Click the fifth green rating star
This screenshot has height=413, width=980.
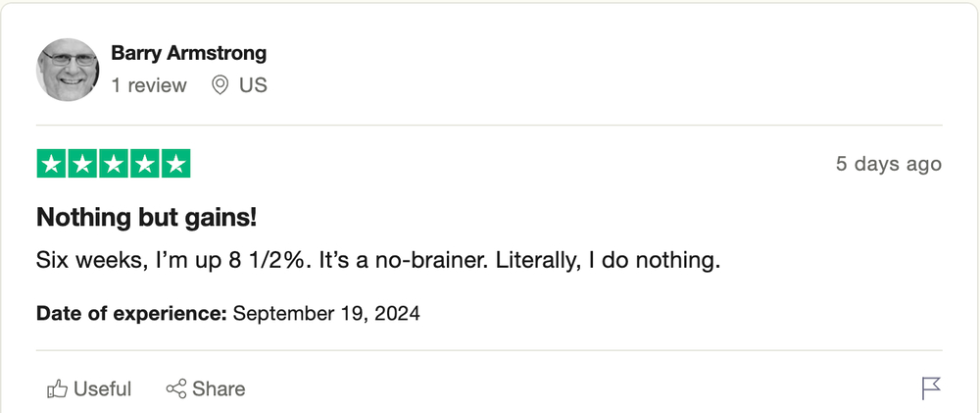pos(176,164)
